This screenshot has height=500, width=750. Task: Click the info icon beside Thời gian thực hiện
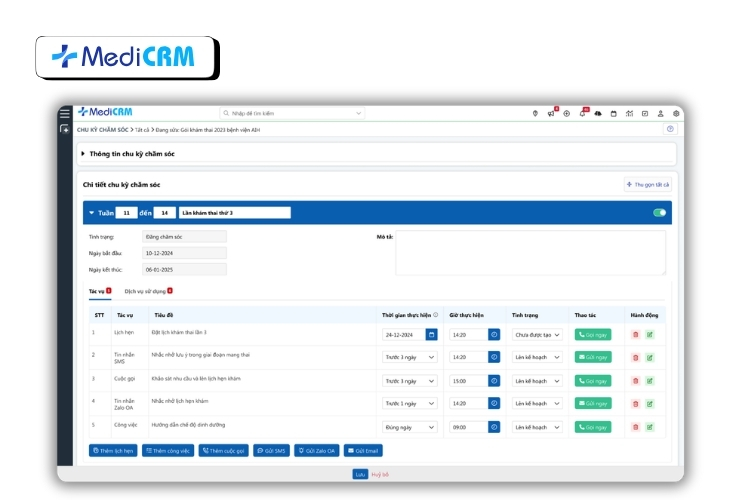[x=435, y=315]
